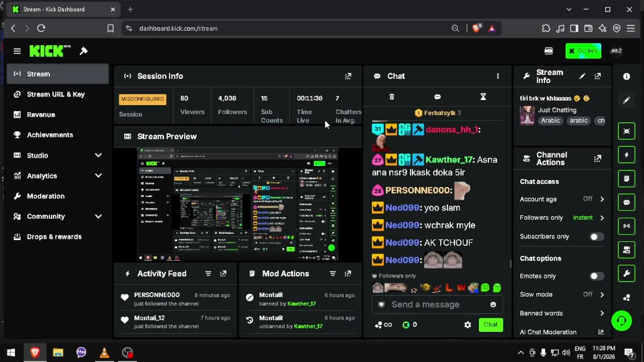644x362 pixels.
Task: Pop out the Channel Actions panel
Action: (598, 158)
